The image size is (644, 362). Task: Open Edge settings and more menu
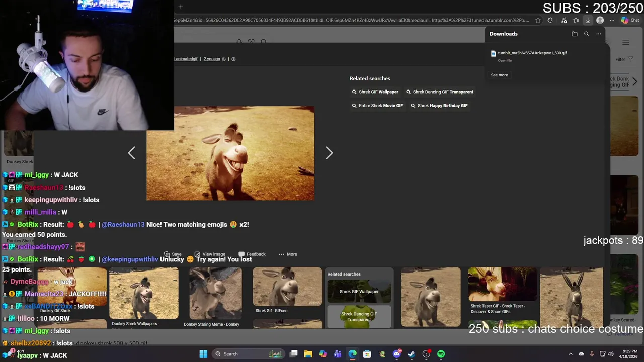(612, 20)
